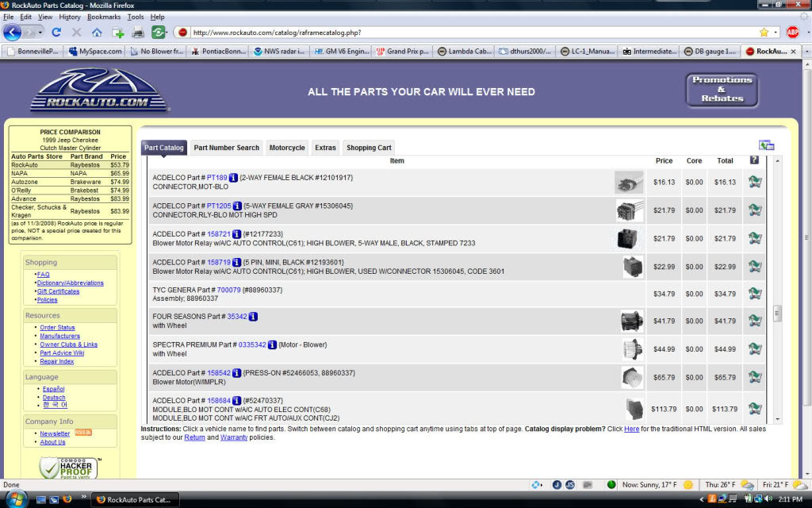Go to Firefox home page icon
Screen dimensions: 812x508
97,32
